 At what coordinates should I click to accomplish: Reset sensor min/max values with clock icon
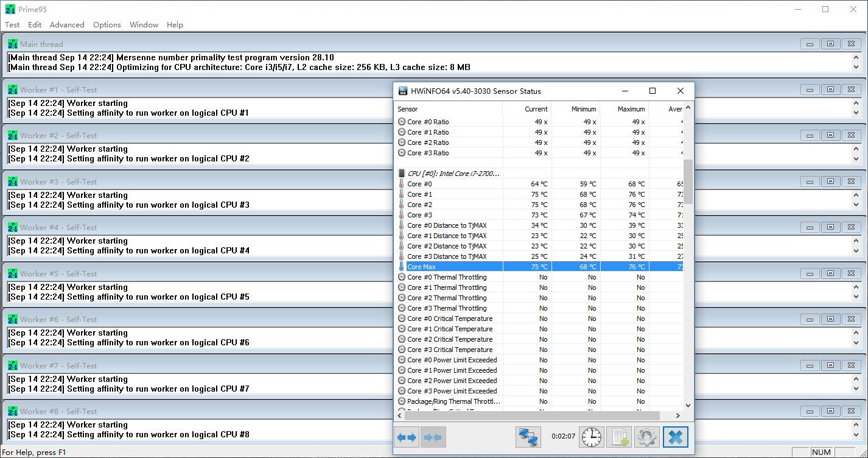click(591, 437)
